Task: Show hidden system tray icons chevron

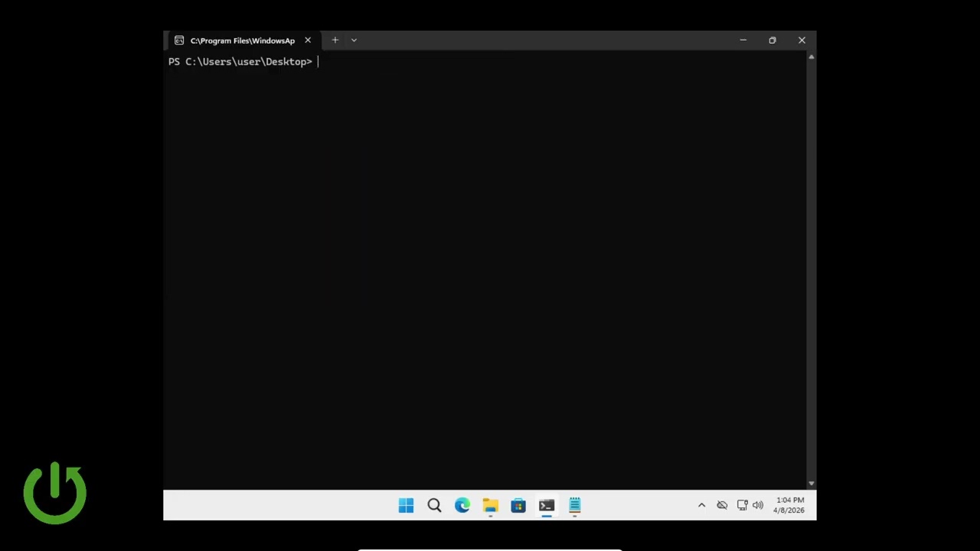Action: point(701,505)
